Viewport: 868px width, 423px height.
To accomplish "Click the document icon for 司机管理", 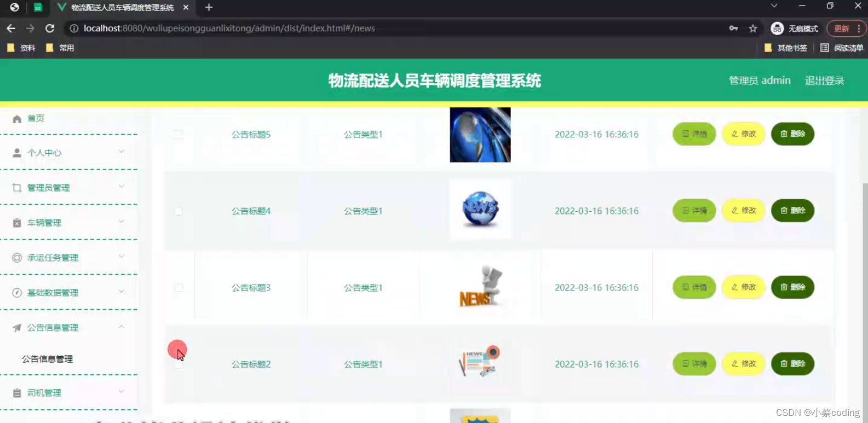I will coord(17,393).
